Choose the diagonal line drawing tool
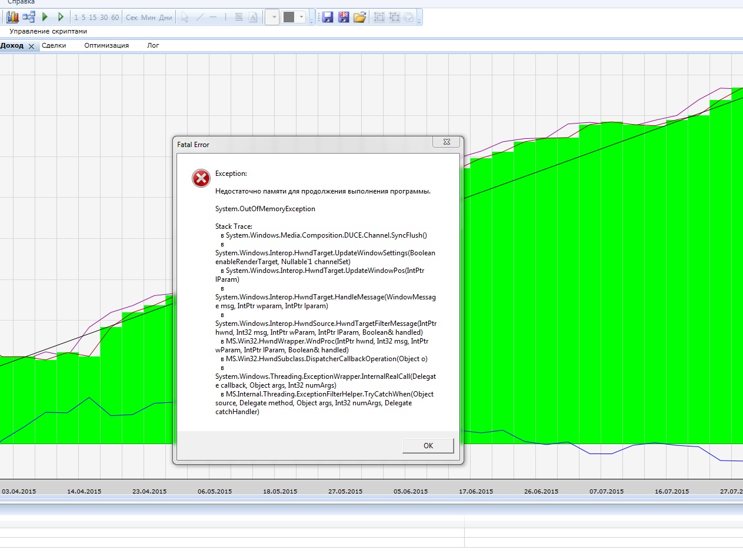Viewport: 743px width, 560px height. click(x=199, y=17)
